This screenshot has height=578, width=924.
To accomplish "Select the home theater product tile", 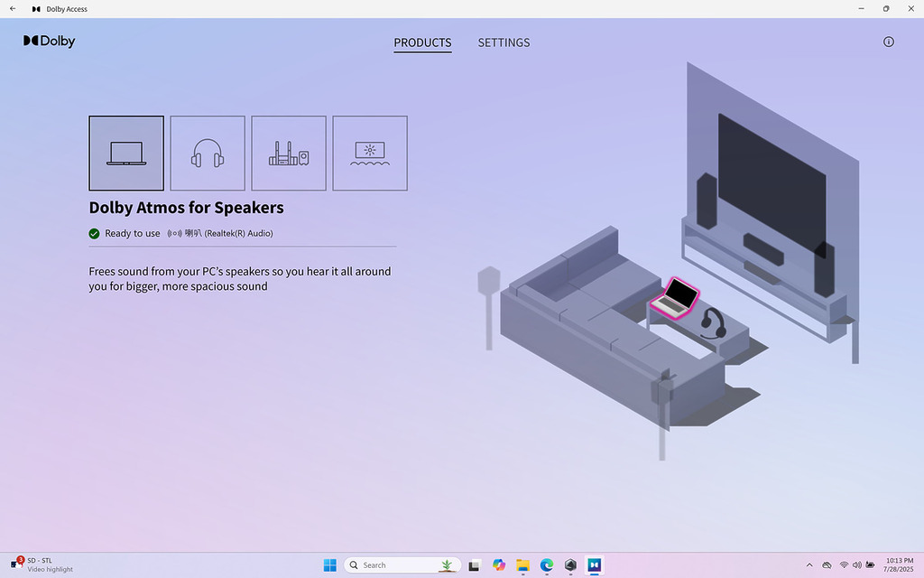I will (x=289, y=154).
